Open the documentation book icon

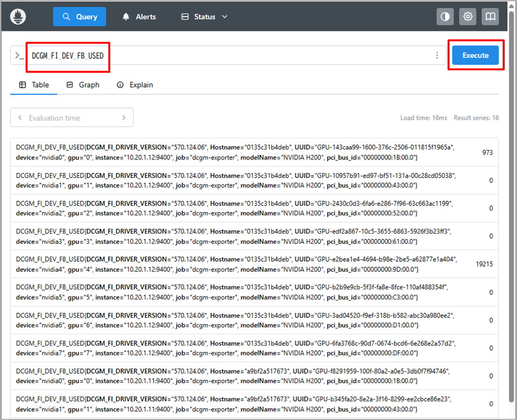click(490, 17)
